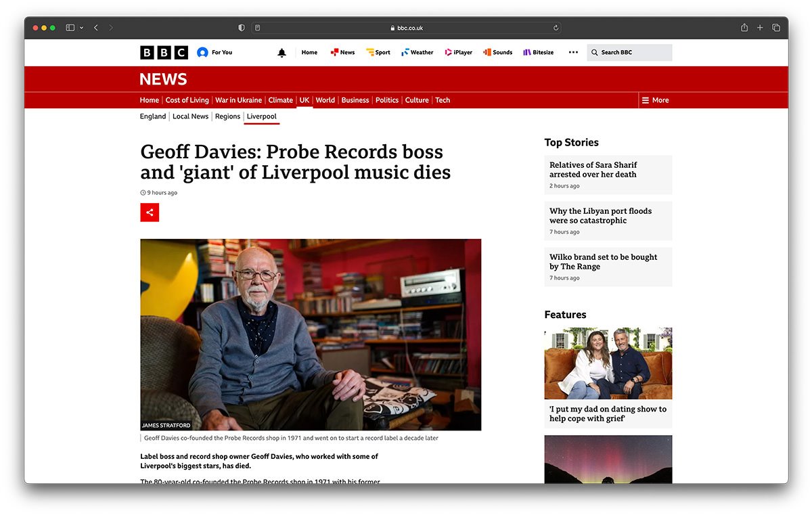Click the red NEWS banner title
The height and width of the screenshot is (515, 812).
163,79
